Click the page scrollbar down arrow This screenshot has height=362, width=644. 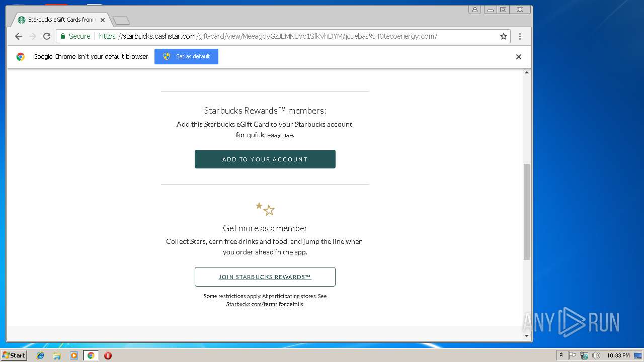[527, 336]
